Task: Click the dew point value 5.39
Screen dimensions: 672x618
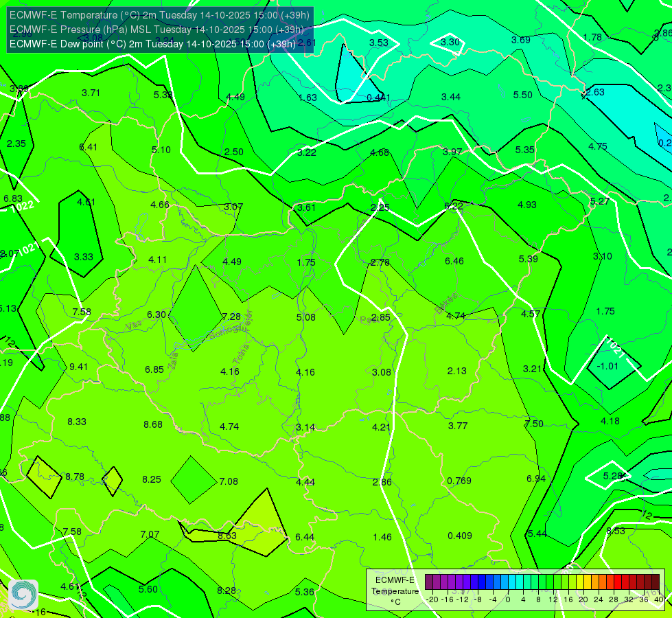Action: 528,259
